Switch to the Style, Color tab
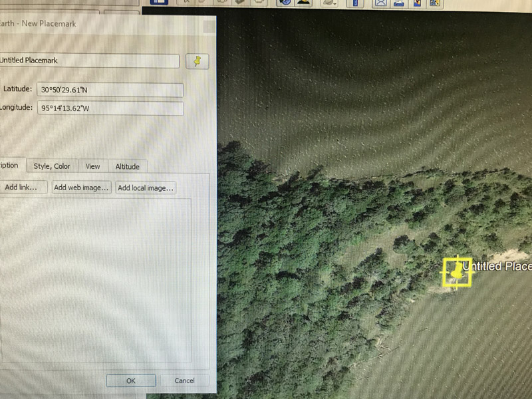 (52, 166)
